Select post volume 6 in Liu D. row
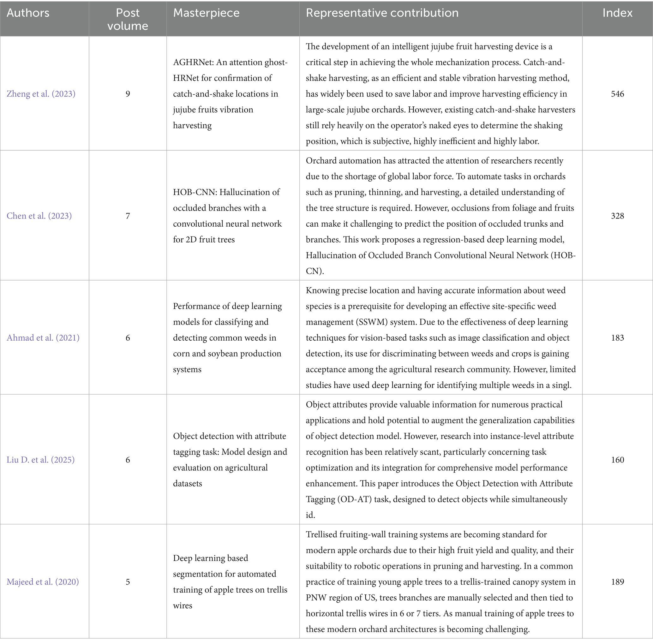The image size is (653, 644). click(128, 460)
